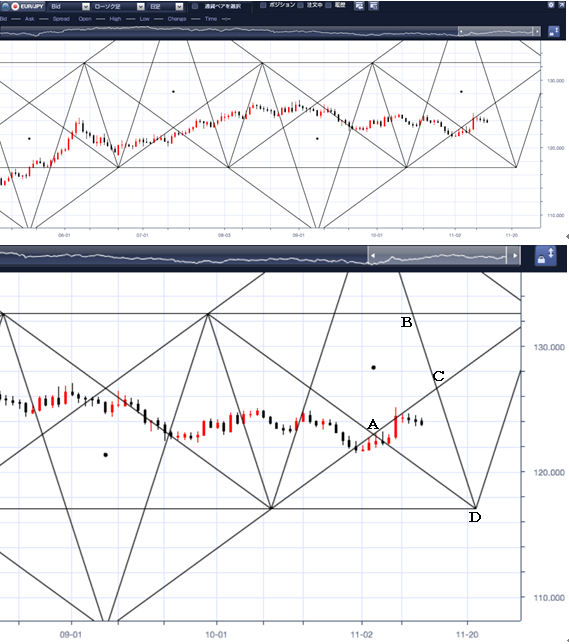The width and height of the screenshot is (569, 644).
Task: Click the first chart layout icon
Action: (x=359, y=6)
